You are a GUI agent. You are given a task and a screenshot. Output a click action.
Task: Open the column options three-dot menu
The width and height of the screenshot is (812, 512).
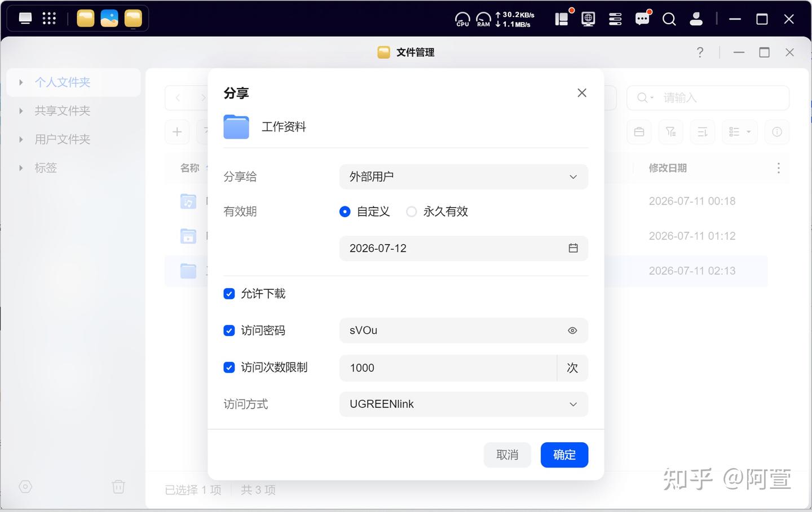pos(779,168)
